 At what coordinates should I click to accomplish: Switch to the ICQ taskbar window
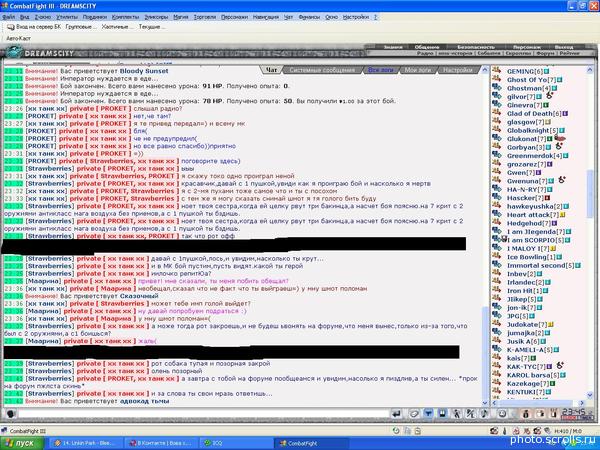point(236,443)
